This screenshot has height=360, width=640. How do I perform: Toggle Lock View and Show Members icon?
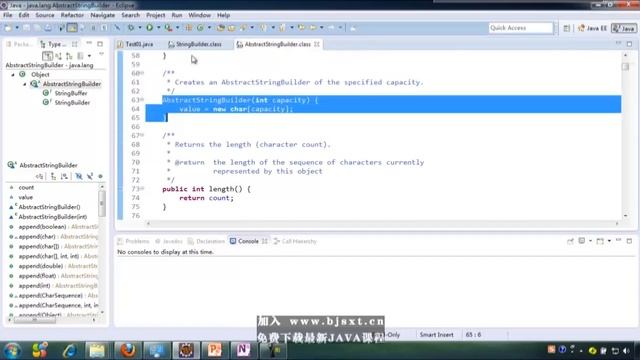[40, 176]
